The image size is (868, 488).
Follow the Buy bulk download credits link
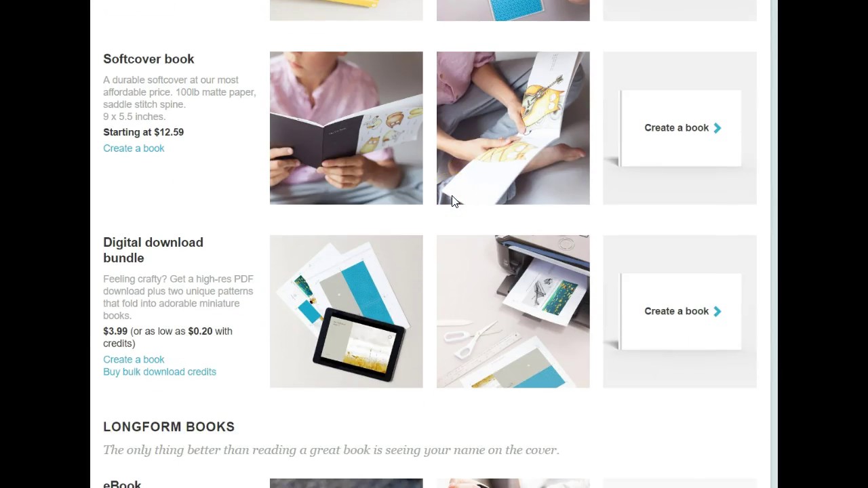159,372
